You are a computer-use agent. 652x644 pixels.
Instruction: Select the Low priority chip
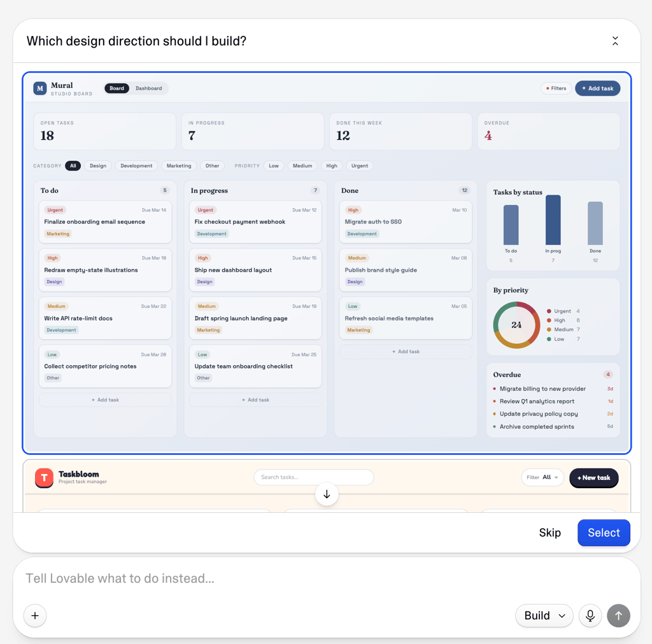coord(274,166)
